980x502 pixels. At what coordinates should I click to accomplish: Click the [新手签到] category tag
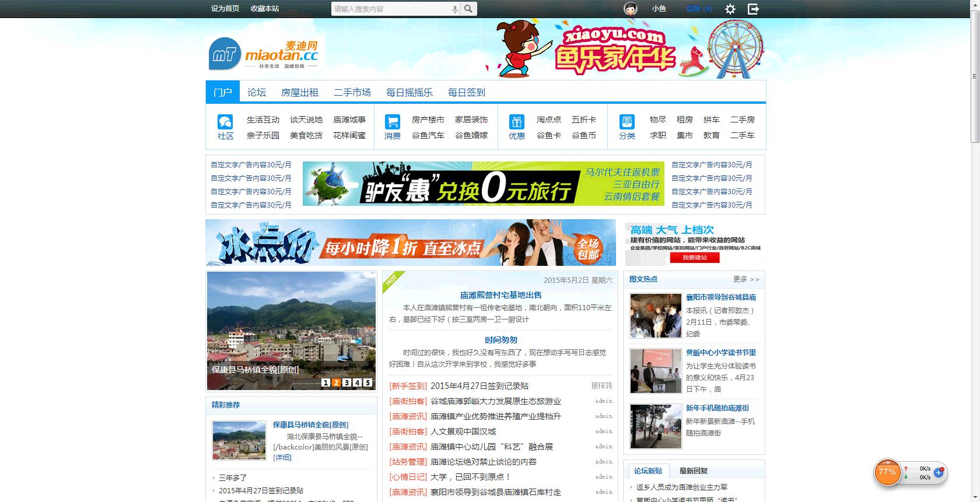pos(408,386)
